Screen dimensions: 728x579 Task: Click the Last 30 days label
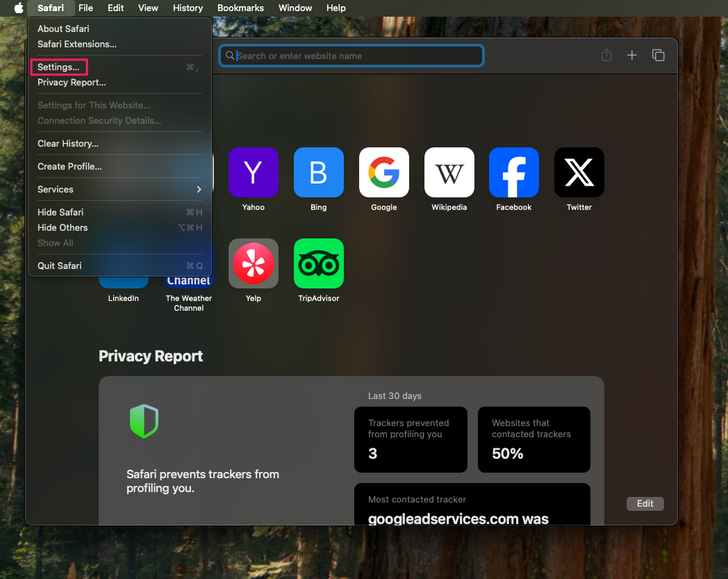[395, 396]
